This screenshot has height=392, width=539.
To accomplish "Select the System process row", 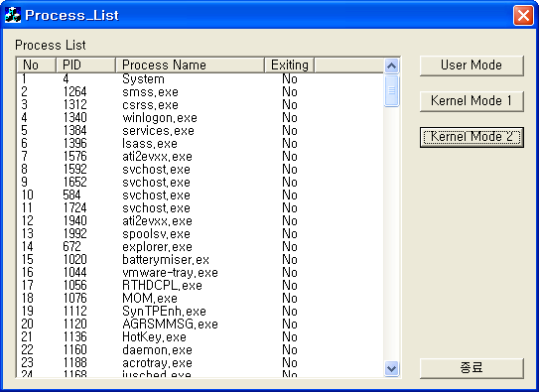I will coord(201,79).
